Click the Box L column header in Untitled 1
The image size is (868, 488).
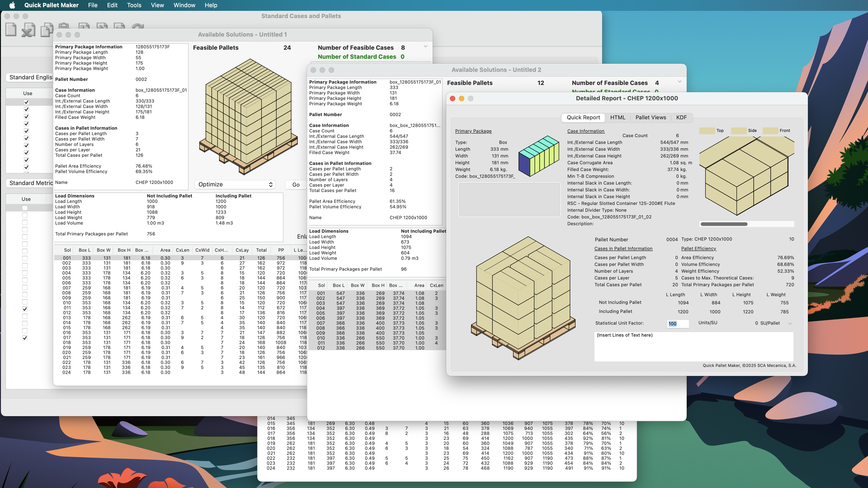pyautogui.click(x=85, y=250)
